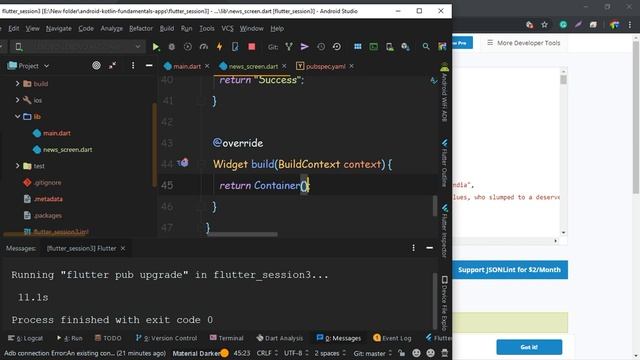Image resolution: width=640 pixels, height=360 pixels.
Task: Click lock icon in status bar
Action: [402, 353]
